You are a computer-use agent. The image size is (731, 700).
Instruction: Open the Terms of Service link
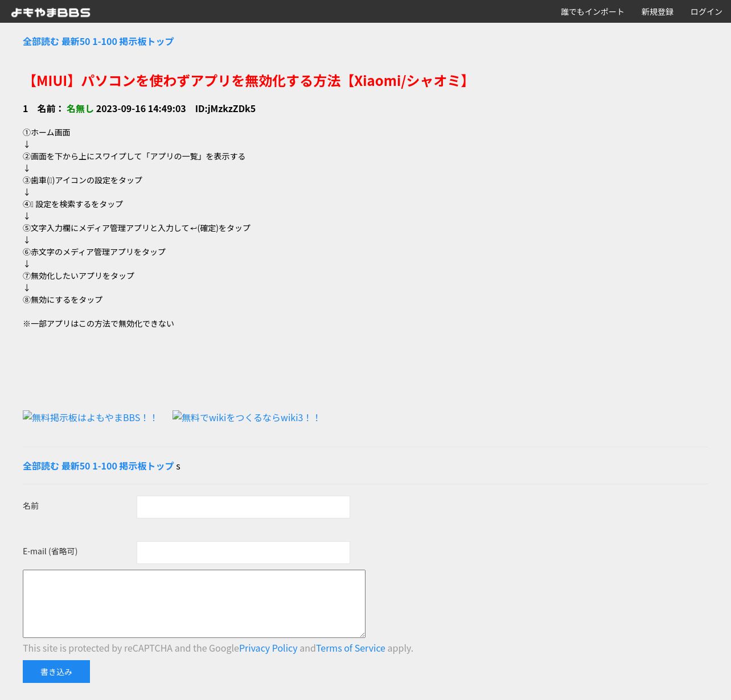(x=351, y=648)
